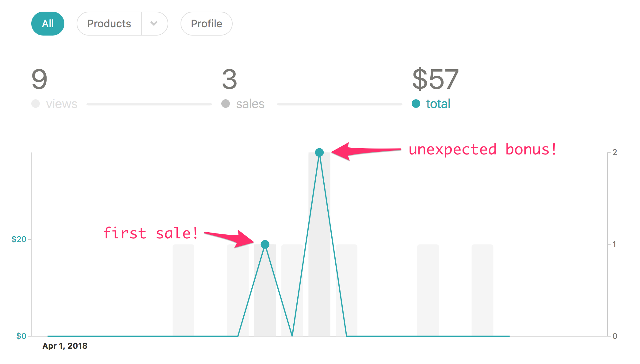This screenshot has width=640, height=364.
Task: Open the Products filter
Action: [109, 24]
